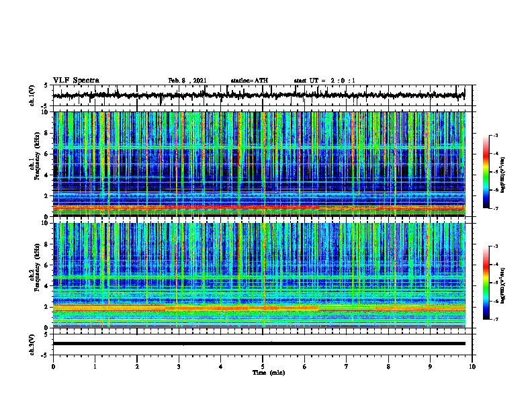Click the "VLF Spectra" plot title
This screenshot has width=532, height=411.
(x=76, y=81)
